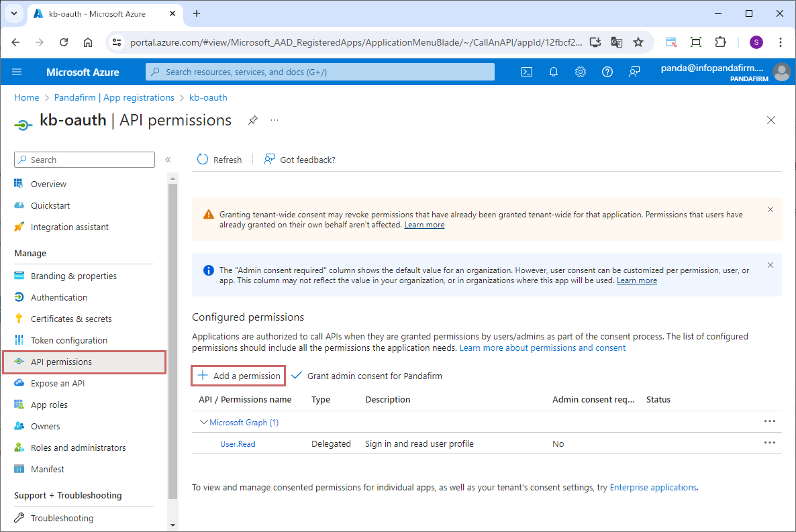Image resolution: width=796 pixels, height=532 pixels.
Task: Click Add a permission
Action: click(x=239, y=376)
